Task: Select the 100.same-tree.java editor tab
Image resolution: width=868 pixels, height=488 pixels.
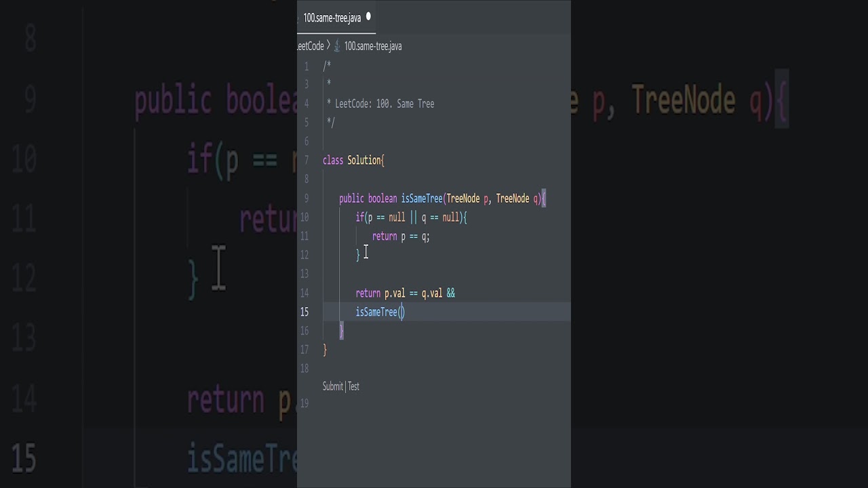Action: (336, 18)
